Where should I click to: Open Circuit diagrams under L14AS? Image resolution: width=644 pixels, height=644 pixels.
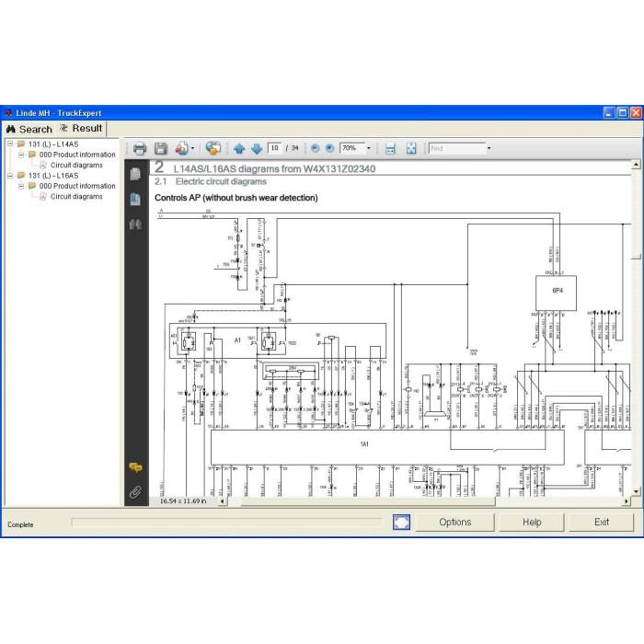(76, 165)
